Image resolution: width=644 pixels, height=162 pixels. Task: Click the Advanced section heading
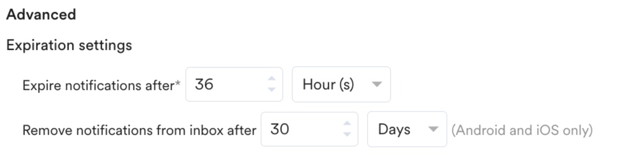pyautogui.click(x=41, y=15)
